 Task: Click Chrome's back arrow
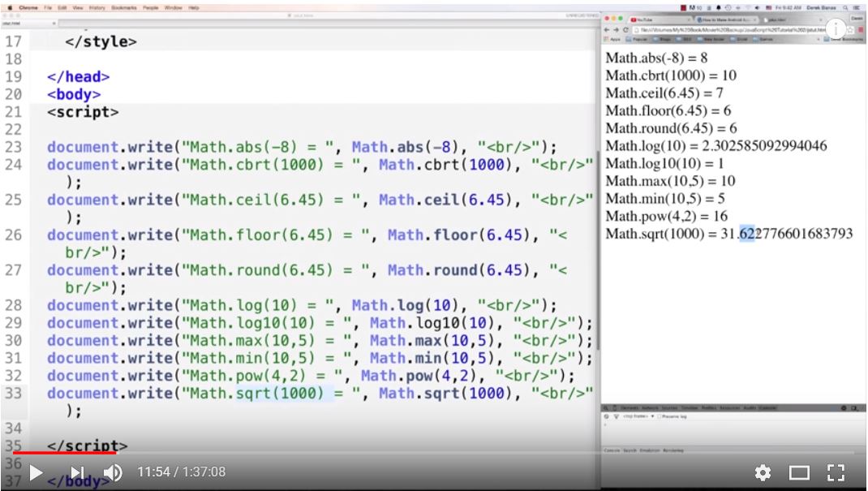click(607, 30)
